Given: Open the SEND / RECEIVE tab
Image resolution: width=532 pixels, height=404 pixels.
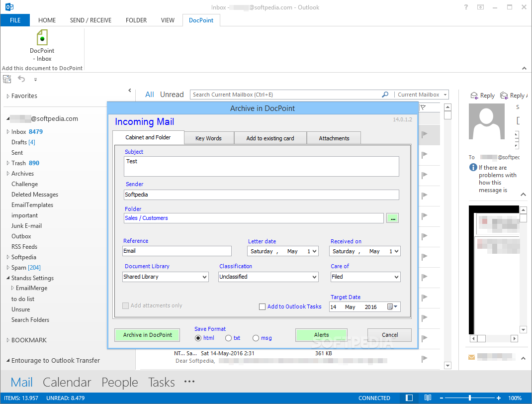Looking at the screenshot, I should click(90, 20).
